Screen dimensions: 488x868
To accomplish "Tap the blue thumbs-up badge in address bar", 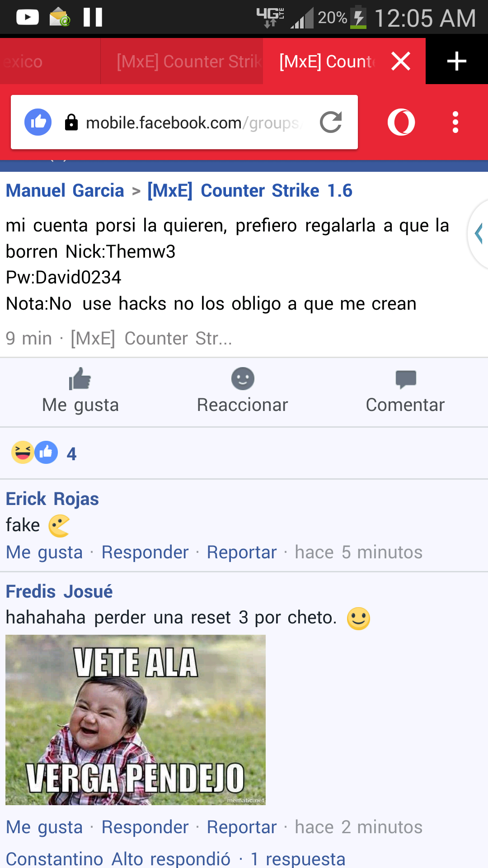I will (x=38, y=122).
